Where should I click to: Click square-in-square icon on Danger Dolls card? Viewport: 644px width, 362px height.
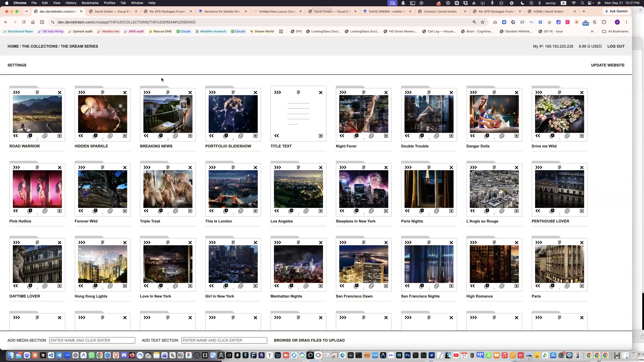point(516,136)
